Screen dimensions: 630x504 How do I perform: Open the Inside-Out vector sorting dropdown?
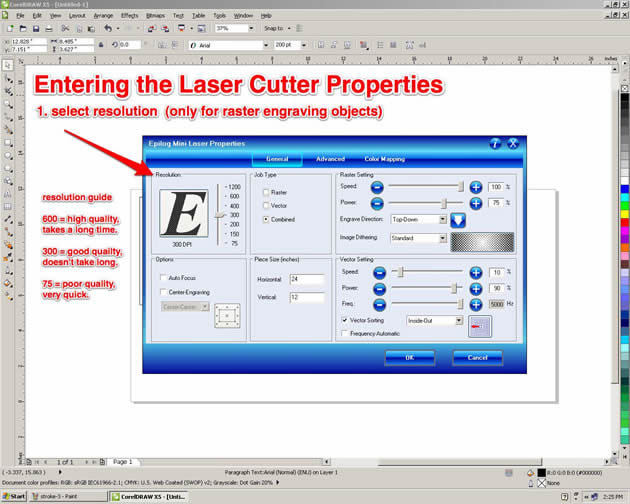coord(459,321)
